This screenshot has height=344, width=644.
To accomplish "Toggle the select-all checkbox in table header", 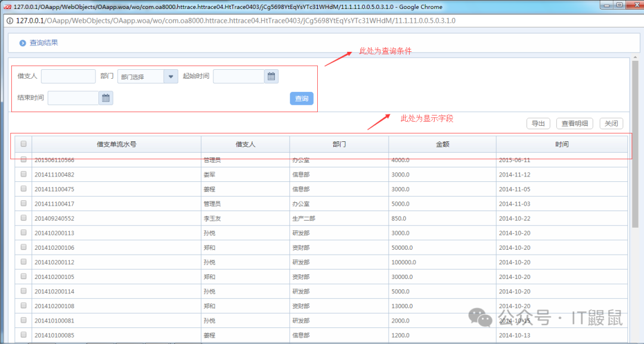I will point(24,144).
